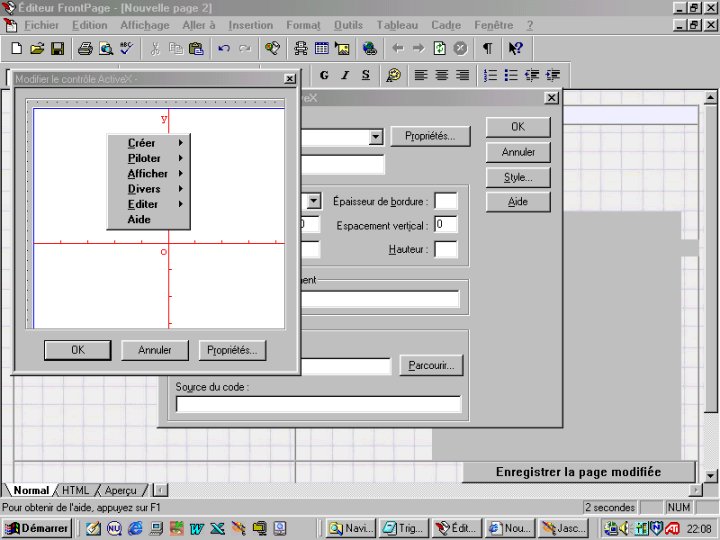Apply a numbered list
Viewport: 720px width, 540px height.
(490, 75)
